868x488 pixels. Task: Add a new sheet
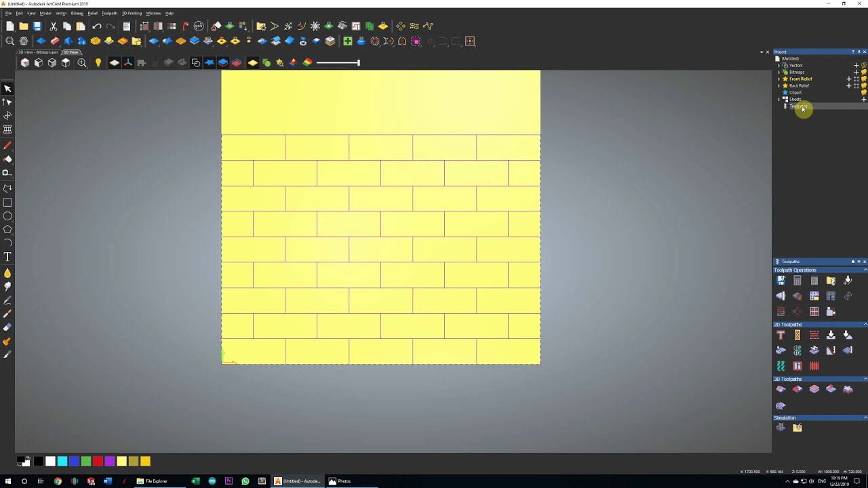coord(864,99)
